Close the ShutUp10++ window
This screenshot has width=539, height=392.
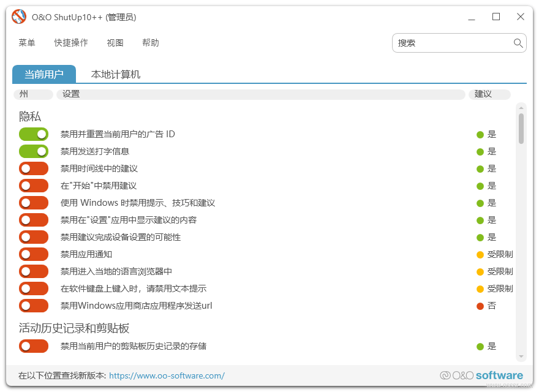point(521,17)
